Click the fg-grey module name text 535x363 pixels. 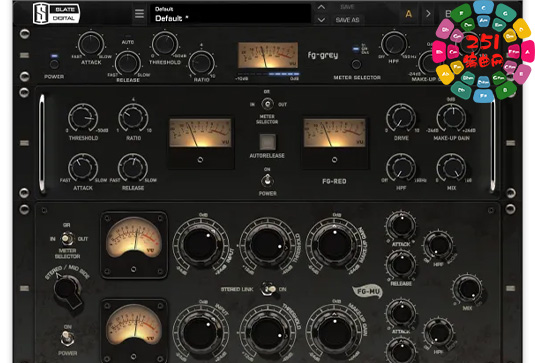pyautogui.click(x=323, y=55)
